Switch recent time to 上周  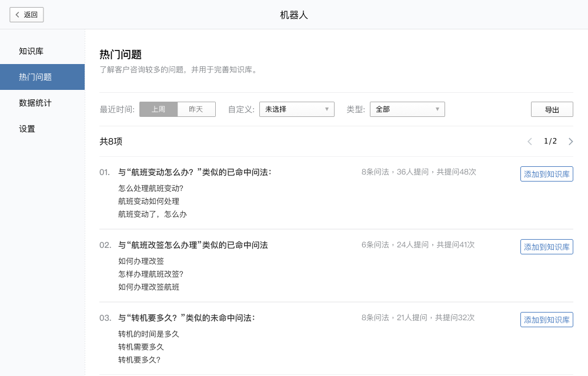(158, 109)
